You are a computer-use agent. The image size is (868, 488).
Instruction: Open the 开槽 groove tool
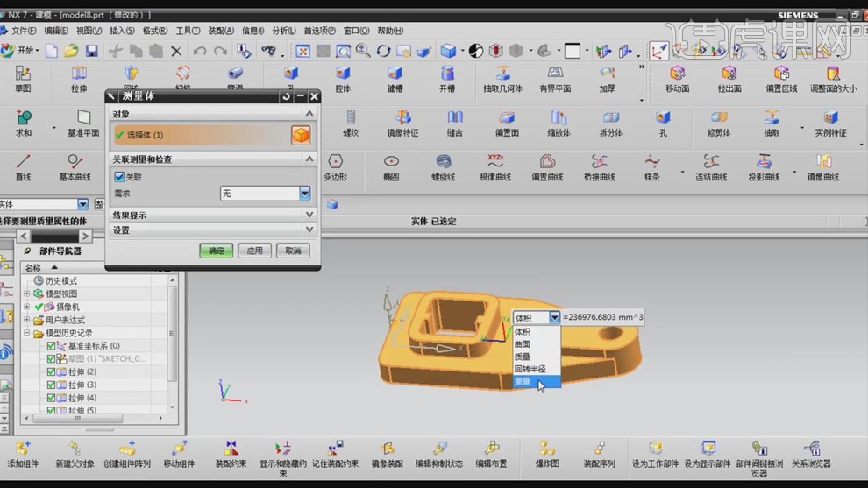(447, 79)
